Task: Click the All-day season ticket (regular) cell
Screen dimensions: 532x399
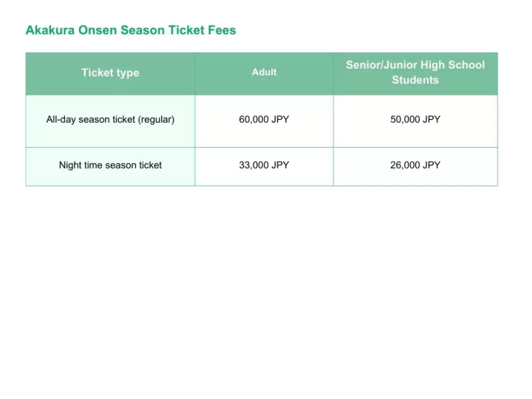Action: coord(110,119)
